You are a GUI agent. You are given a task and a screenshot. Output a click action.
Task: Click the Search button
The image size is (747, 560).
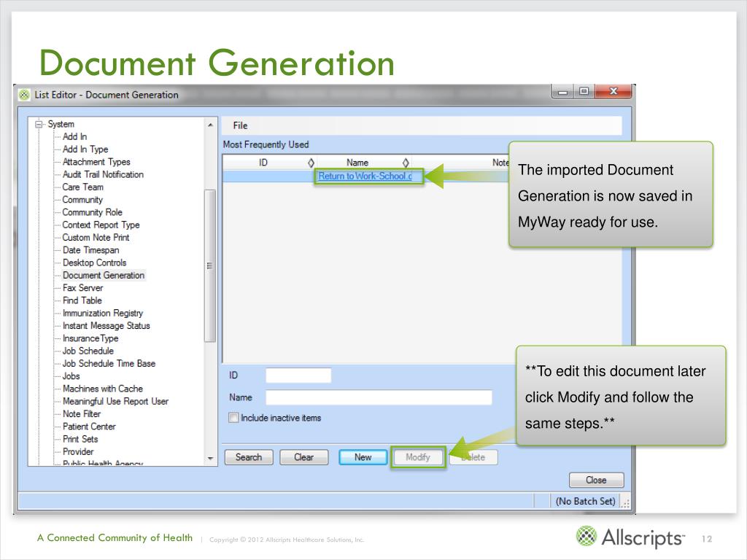[x=249, y=457]
